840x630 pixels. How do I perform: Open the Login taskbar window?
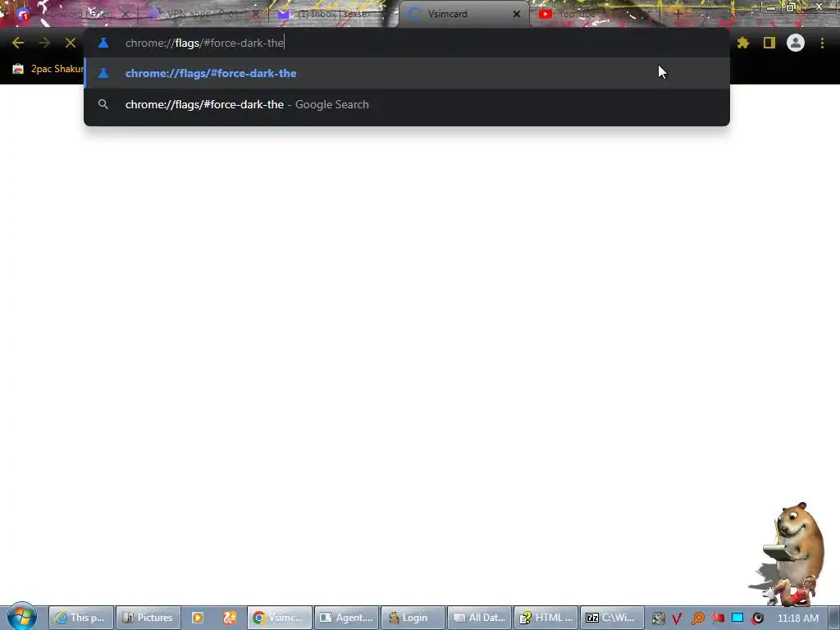413,618
